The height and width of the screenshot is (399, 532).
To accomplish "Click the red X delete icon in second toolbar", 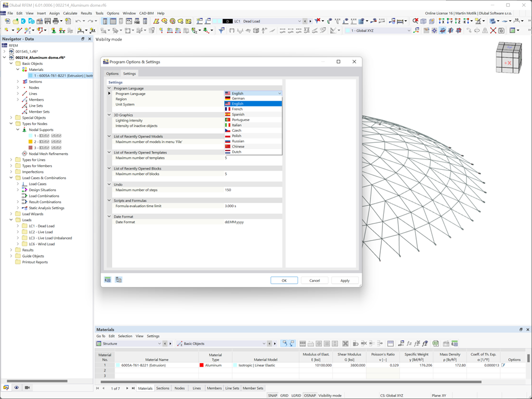I will 493,31.
